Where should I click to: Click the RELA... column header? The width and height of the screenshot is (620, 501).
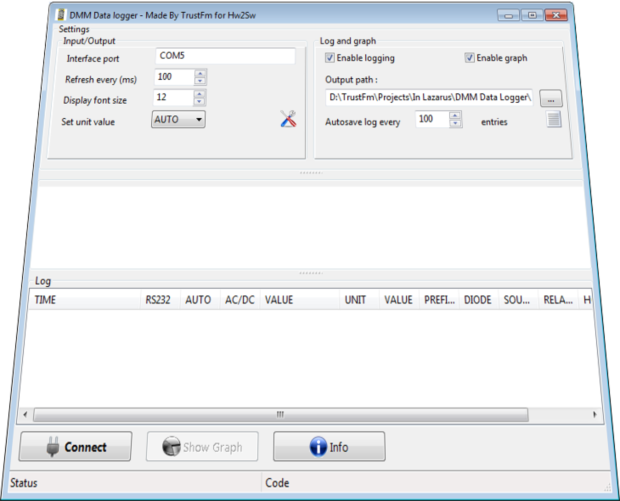click(558, 300)
